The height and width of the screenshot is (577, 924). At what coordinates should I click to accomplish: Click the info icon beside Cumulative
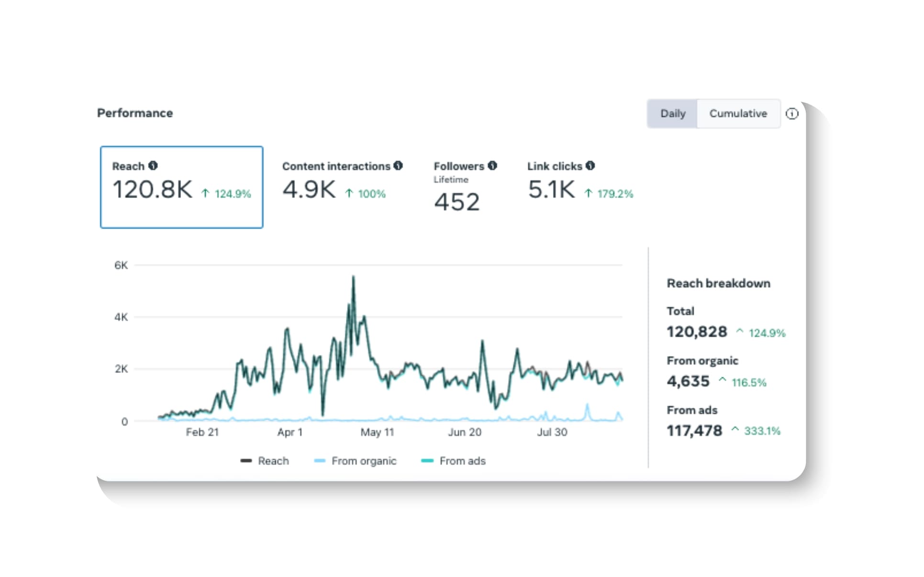792,114
